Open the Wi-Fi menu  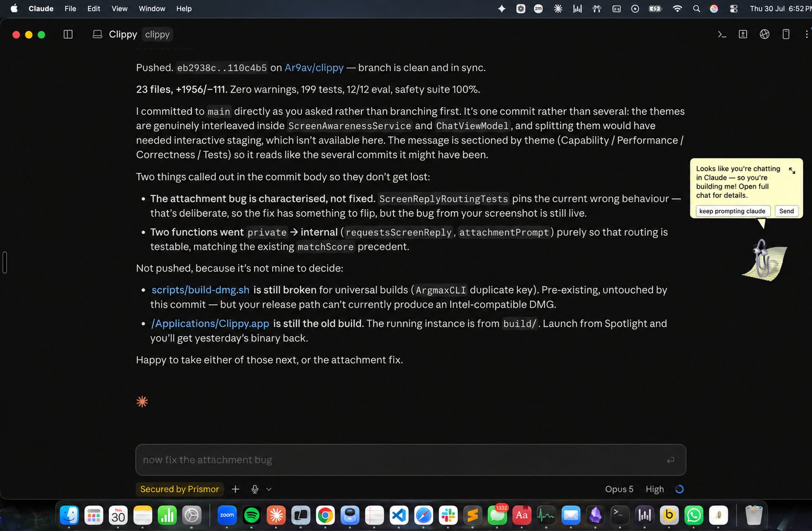677,8
